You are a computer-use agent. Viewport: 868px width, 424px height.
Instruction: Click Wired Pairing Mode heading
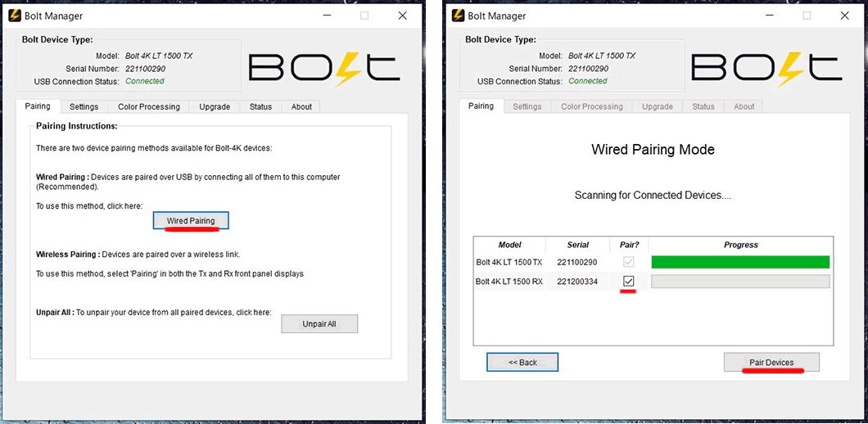coord(653,150)
